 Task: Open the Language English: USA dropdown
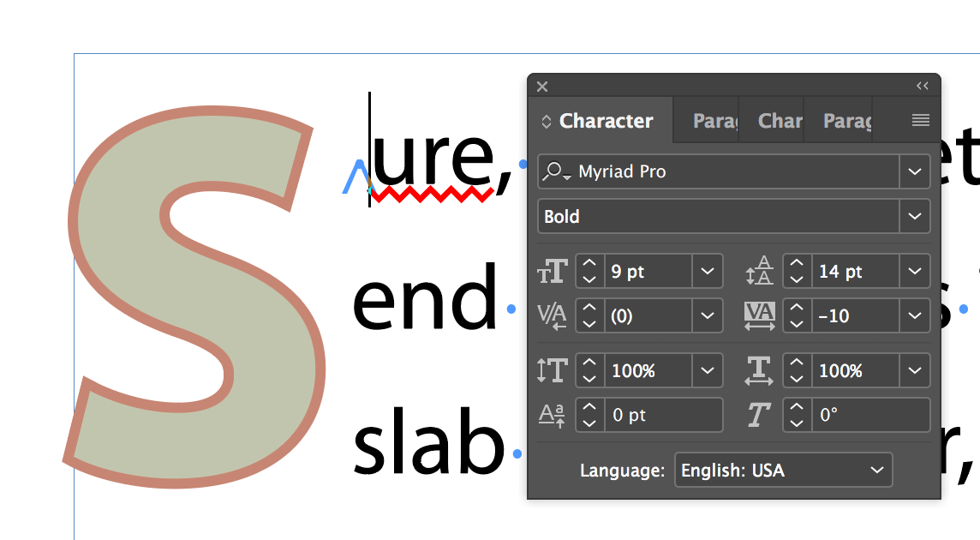[783, 470]
